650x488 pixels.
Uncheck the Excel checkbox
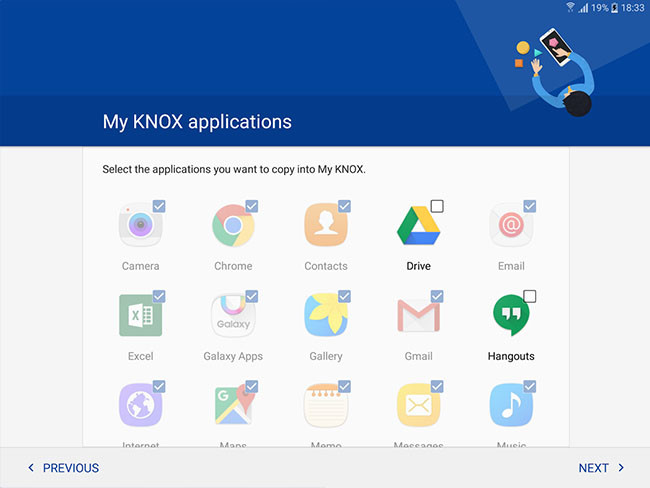pos(159,296)
